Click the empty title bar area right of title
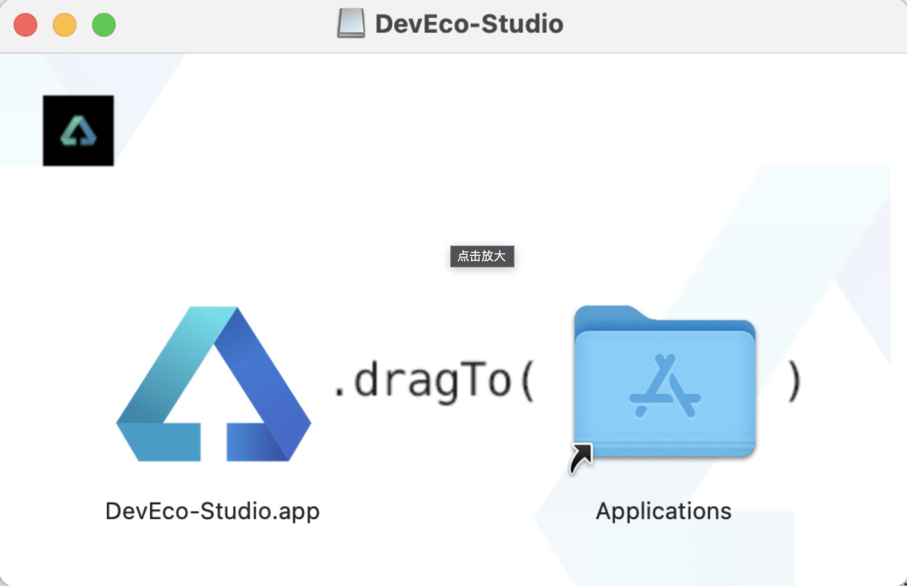The width and height of the screenshot is (907, 588). (x=735, y=25)
